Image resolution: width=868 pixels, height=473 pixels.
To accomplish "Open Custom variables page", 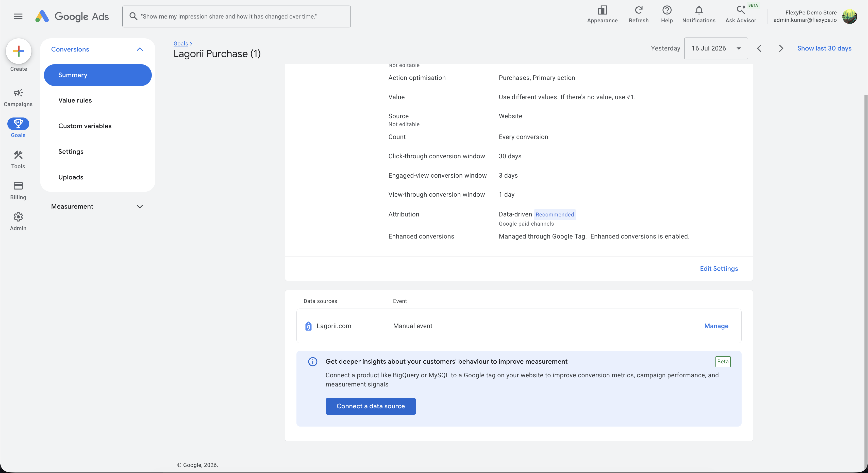I will coord(85,126).
